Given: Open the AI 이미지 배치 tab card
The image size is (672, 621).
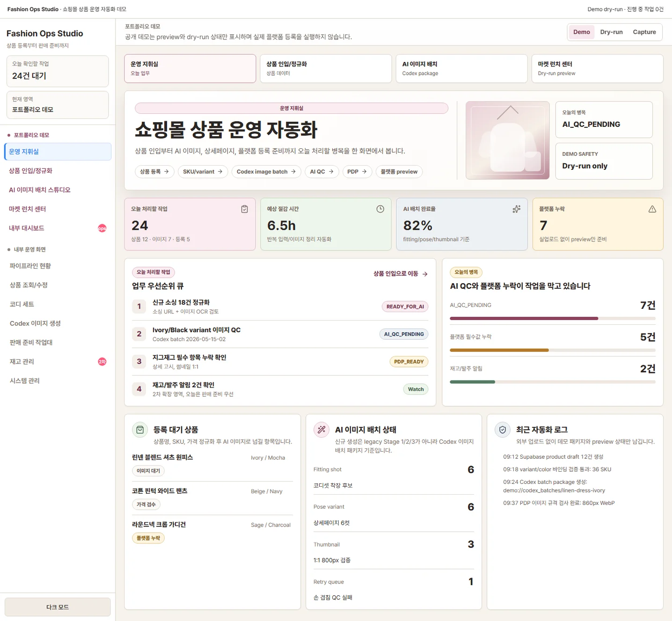Looking at the screenshot, I should pos(461,68).
